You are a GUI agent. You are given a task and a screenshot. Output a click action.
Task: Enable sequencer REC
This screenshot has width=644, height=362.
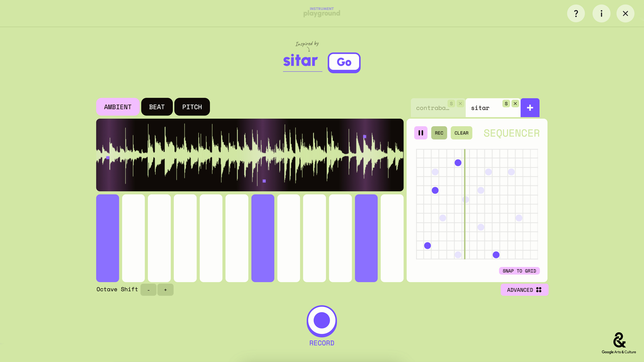[439, 133]
